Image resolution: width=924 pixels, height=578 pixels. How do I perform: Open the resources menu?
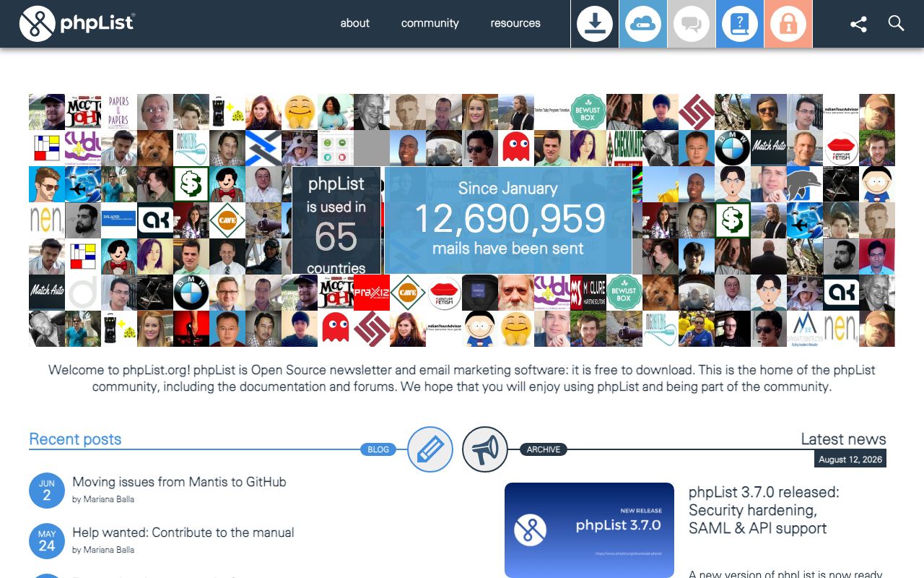pyautogui.click(x=515, y=23)
